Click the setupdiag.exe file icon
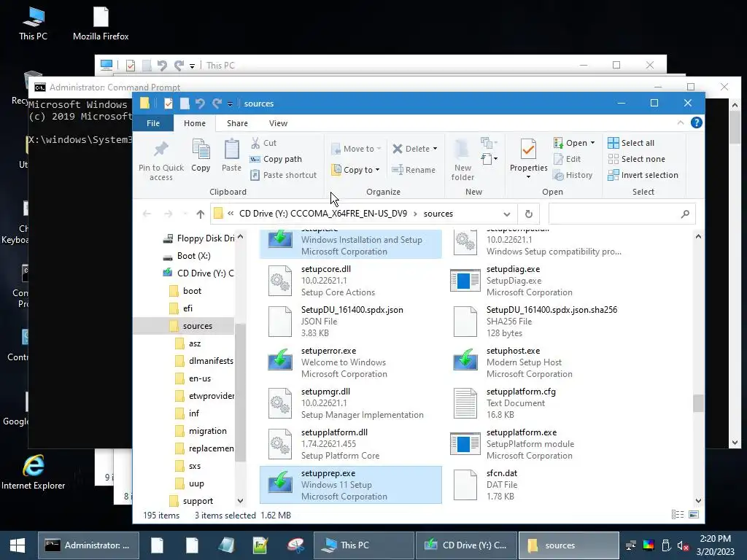747x560 pixels. click(465, 281)
